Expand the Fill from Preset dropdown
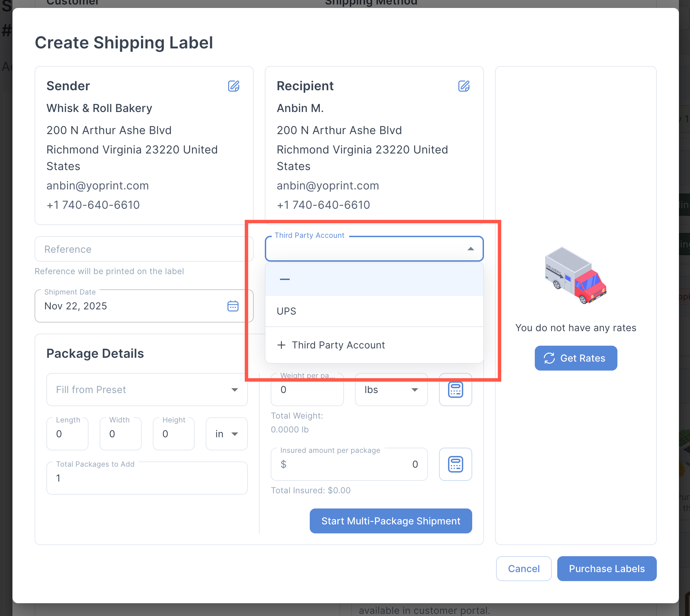This screenshot has width=690, height=616. (x=147, y=390)
